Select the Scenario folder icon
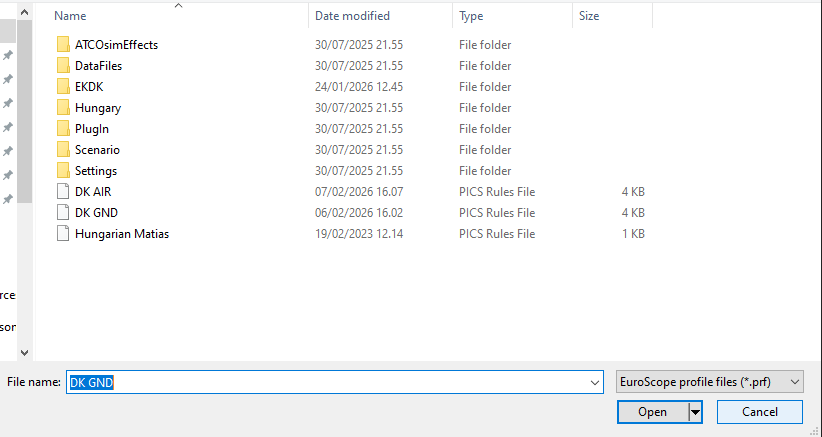Image resolution: width=822 pixels, height=437 pixels. pyautogui.click(x=63, y=150)
